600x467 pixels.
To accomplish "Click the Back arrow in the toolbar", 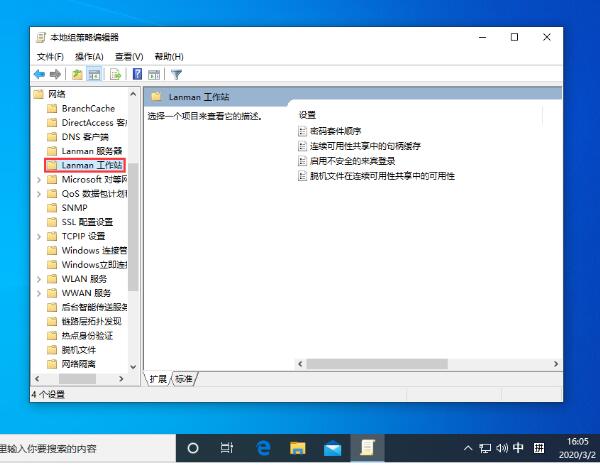I will 39,74.
